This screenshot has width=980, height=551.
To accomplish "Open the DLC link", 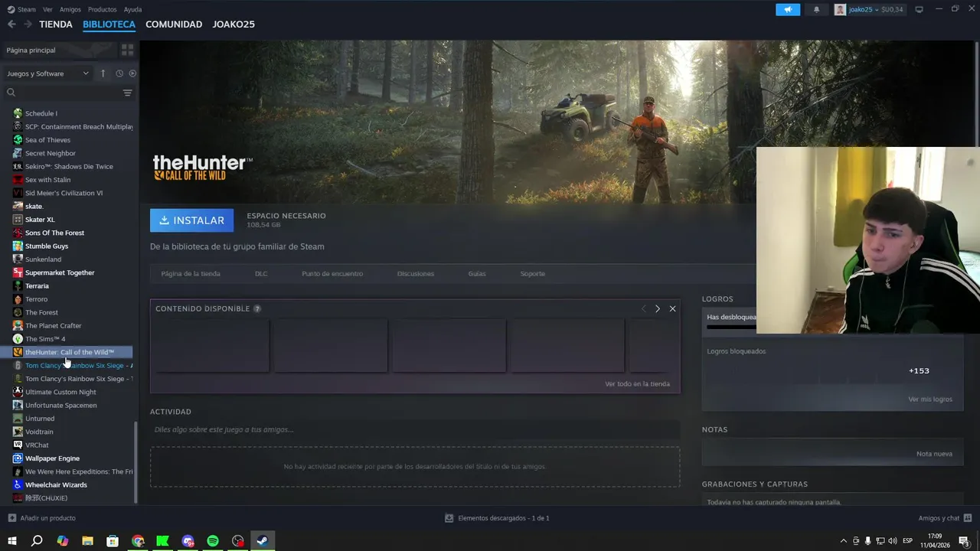I will (261, 273).
